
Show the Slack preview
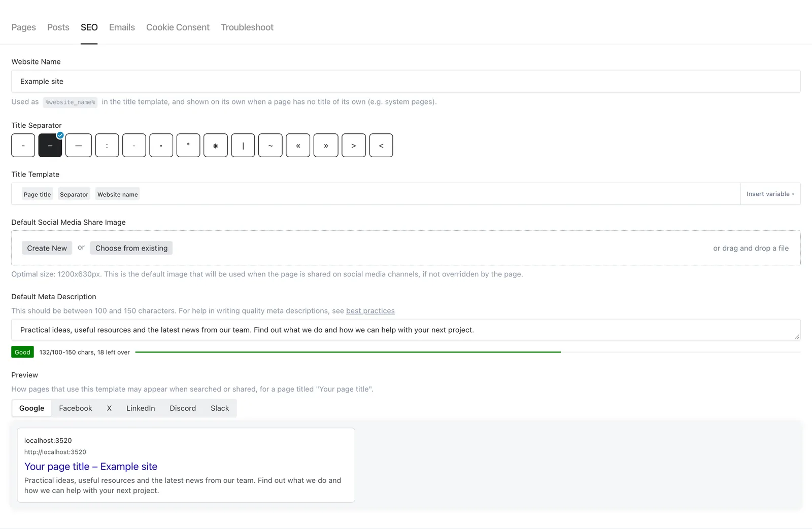(220, 408)
